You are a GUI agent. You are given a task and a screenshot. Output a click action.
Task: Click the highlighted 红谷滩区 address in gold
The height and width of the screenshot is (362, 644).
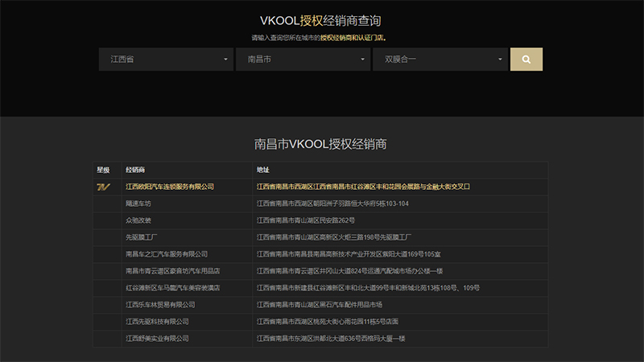tap(363, 187)
